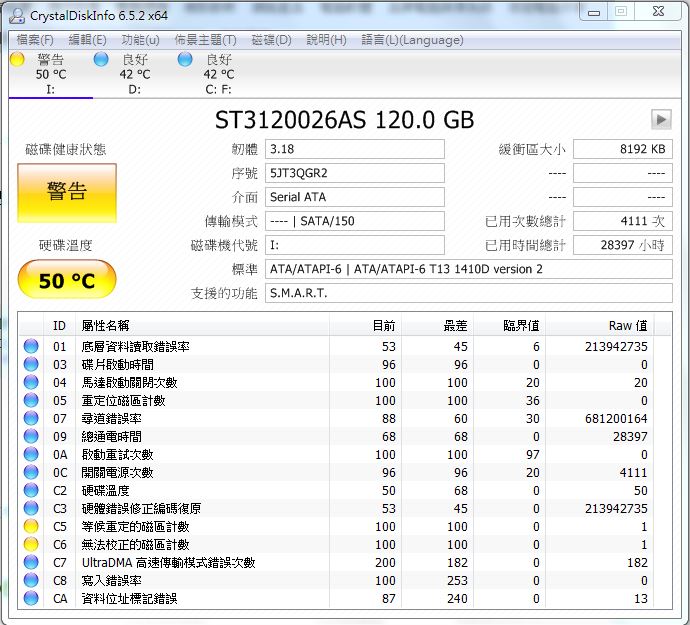Click the SATA/150 transfer mode field
The image size is (690, 625).
tap(354, 221)
